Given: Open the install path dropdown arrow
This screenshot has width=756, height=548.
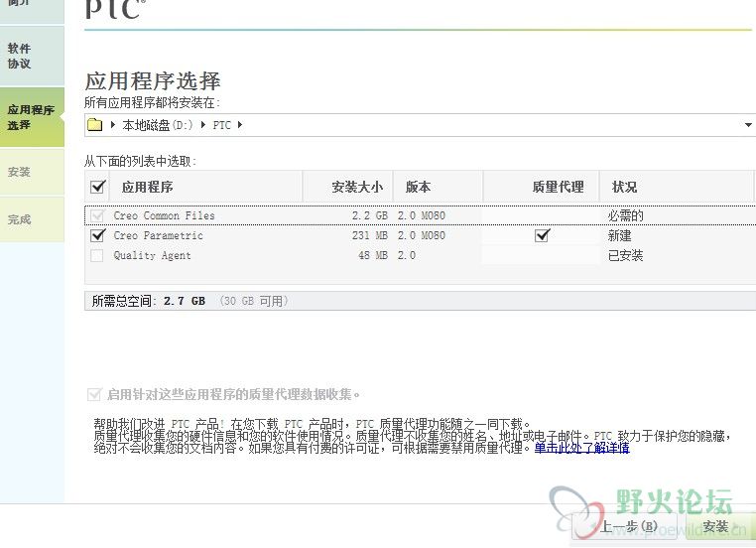Looking at the screenshot, I should 748,125.
